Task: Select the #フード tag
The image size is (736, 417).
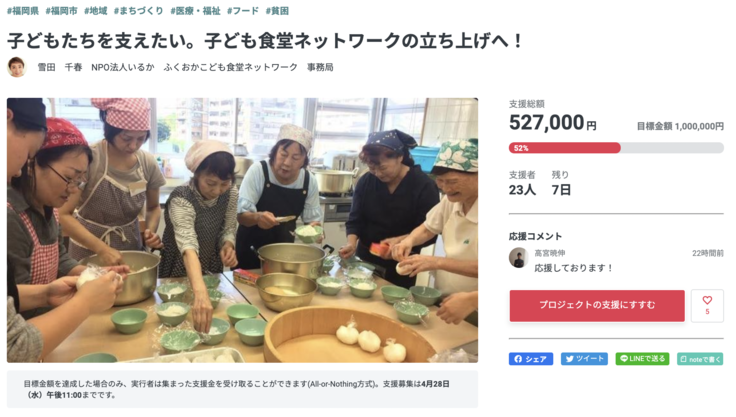Action: 243,11
